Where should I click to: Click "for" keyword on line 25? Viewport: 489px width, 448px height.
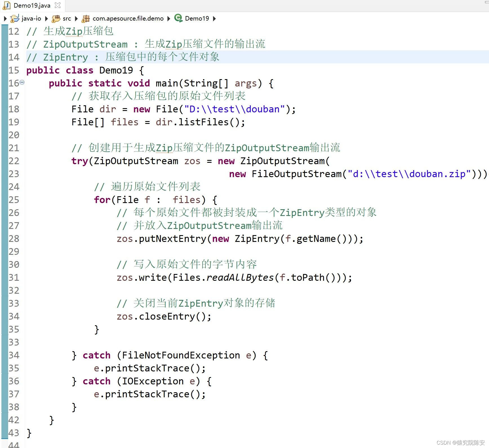(x=102, y=200)
